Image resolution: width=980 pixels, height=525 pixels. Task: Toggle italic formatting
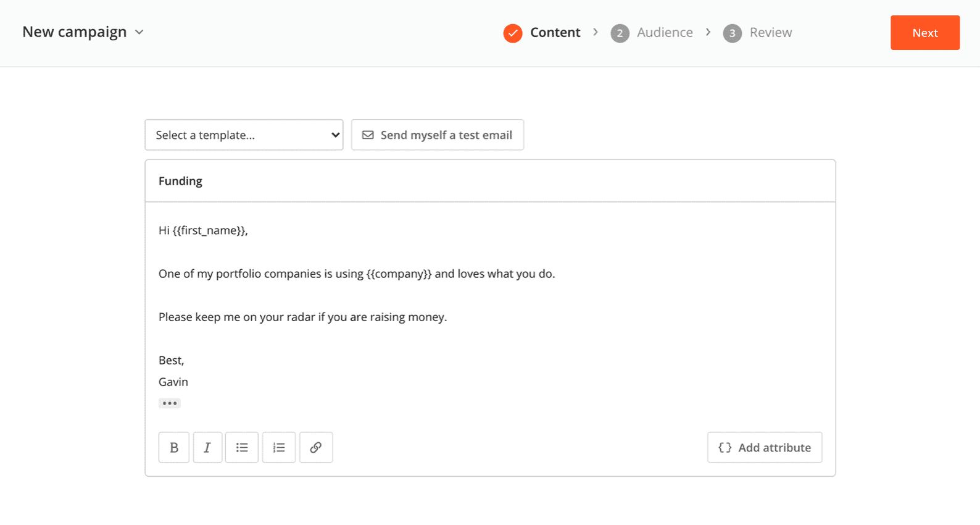207,447
